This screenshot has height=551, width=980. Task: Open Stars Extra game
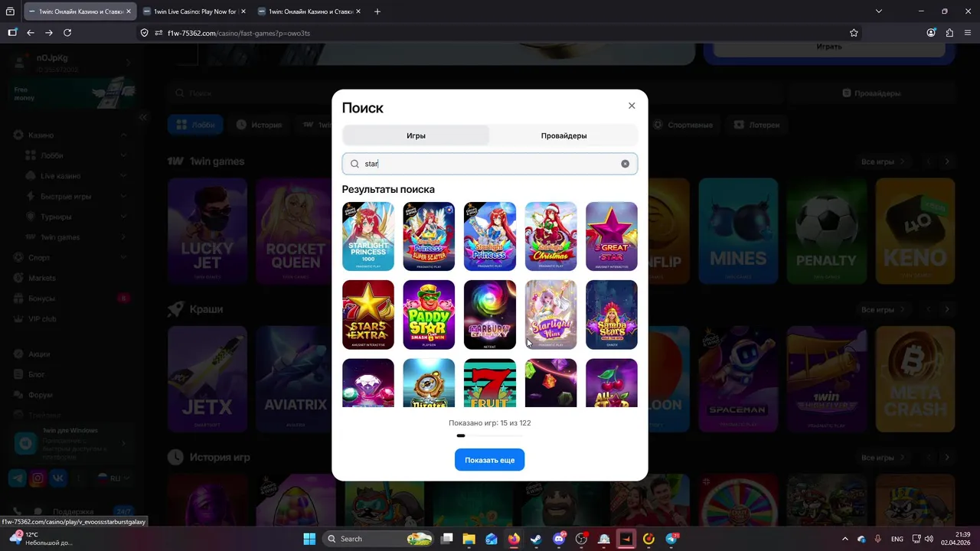pos(368,315)
